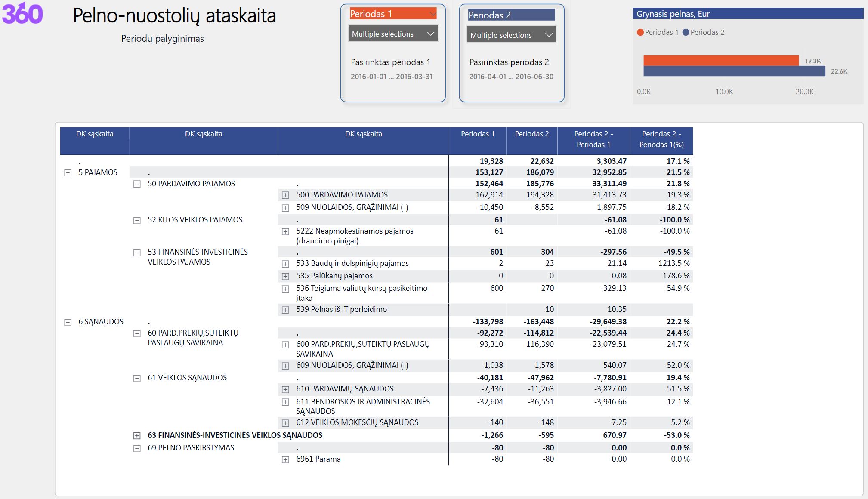Click the Periodas 1 slicer header chevron
868x499 pixels.
click(x=432, y=14)
